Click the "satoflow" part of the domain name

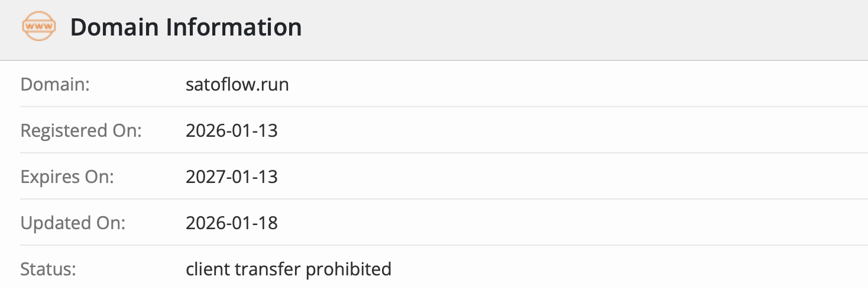223,85
